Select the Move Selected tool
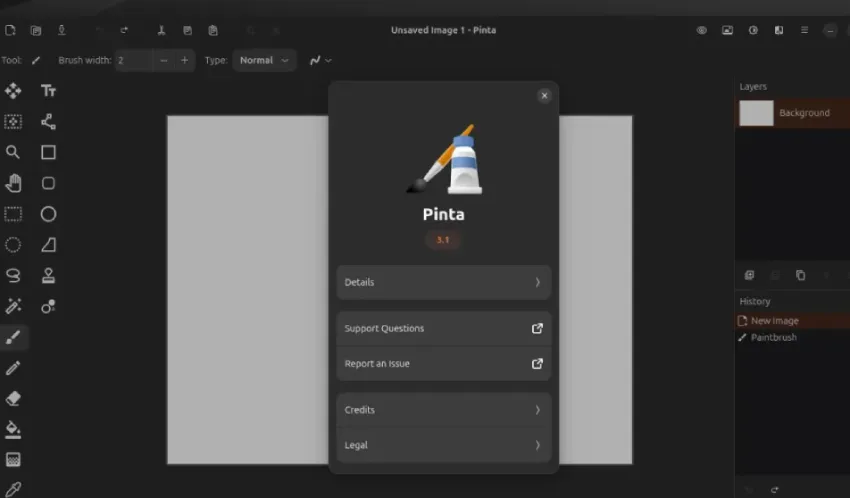Viewport: 850px width, 498px height. (x=13, y=91)
